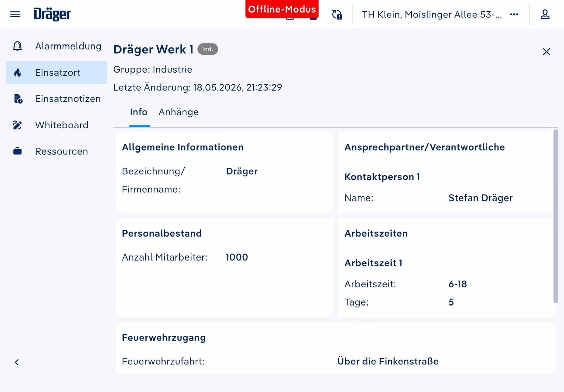Click the Allgemeine Informationen heading
The height and width of the screenshot is (392, 564).
click(183, 147)
